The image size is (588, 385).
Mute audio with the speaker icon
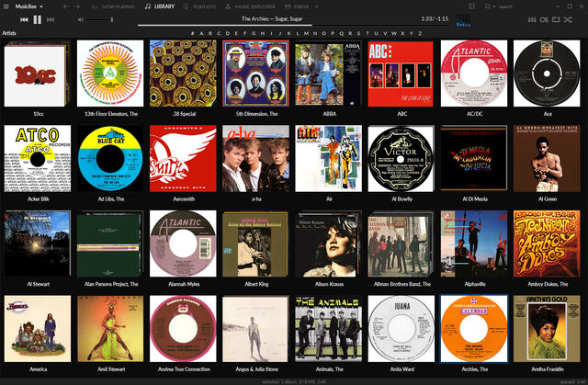click(80, 19)
